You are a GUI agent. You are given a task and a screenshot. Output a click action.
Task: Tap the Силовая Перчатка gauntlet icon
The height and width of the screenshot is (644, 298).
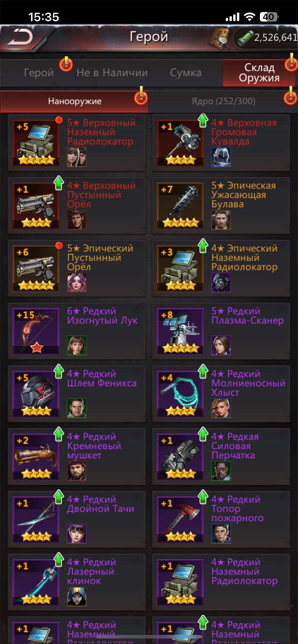click(180, 456)
